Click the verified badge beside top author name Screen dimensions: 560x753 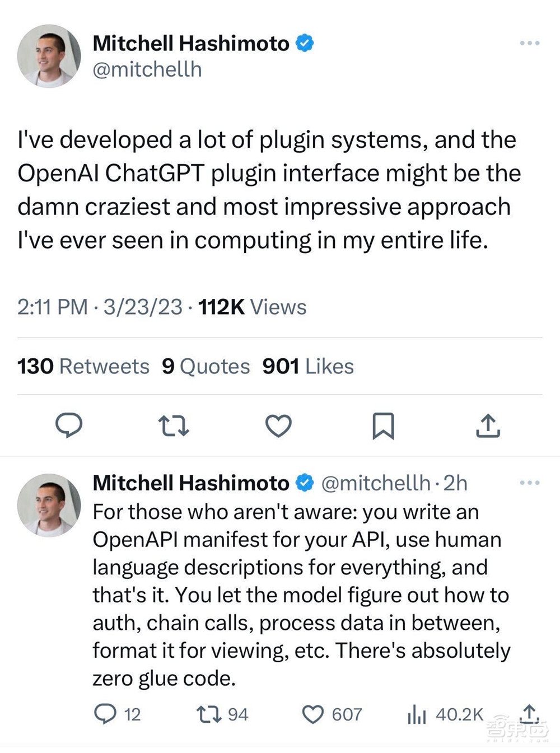click(305, 43)
